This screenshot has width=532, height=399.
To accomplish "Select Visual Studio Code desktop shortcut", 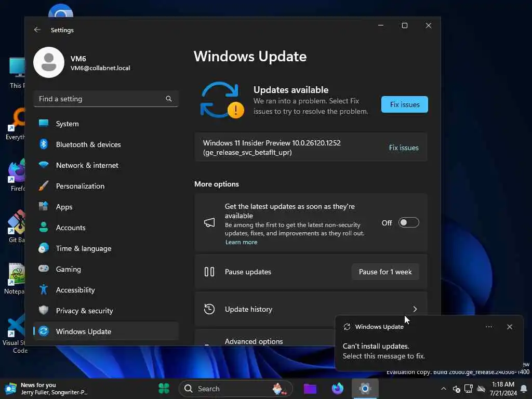I will (15, 333).
